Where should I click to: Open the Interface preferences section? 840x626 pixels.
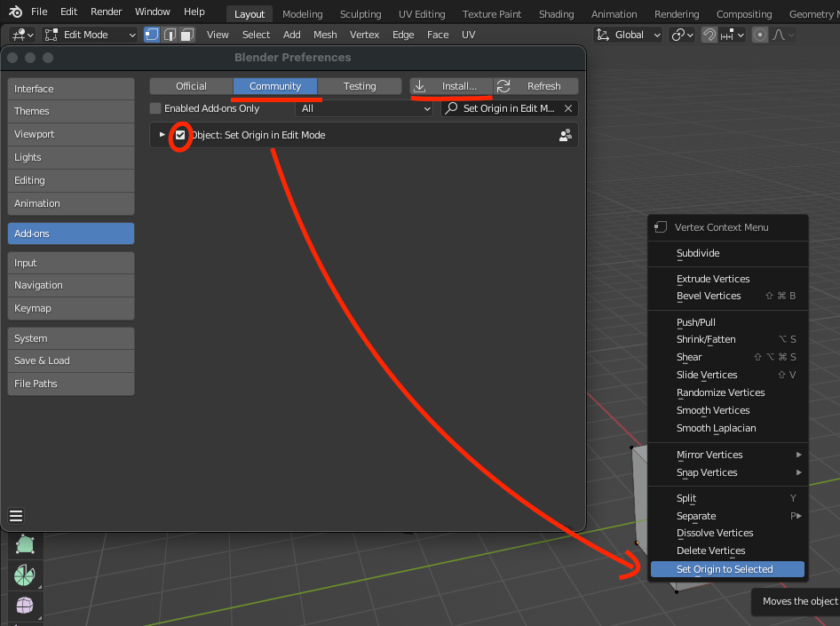(x=71, y=89)
